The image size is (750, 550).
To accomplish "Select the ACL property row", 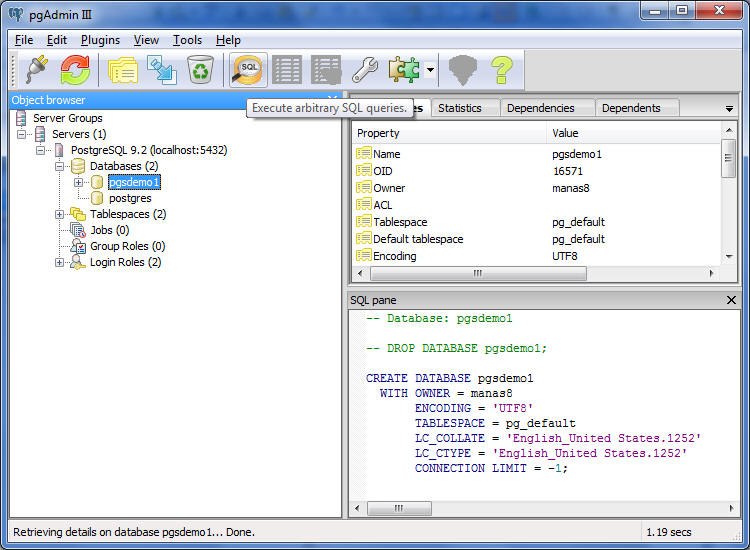I will [x=536, y=205].
